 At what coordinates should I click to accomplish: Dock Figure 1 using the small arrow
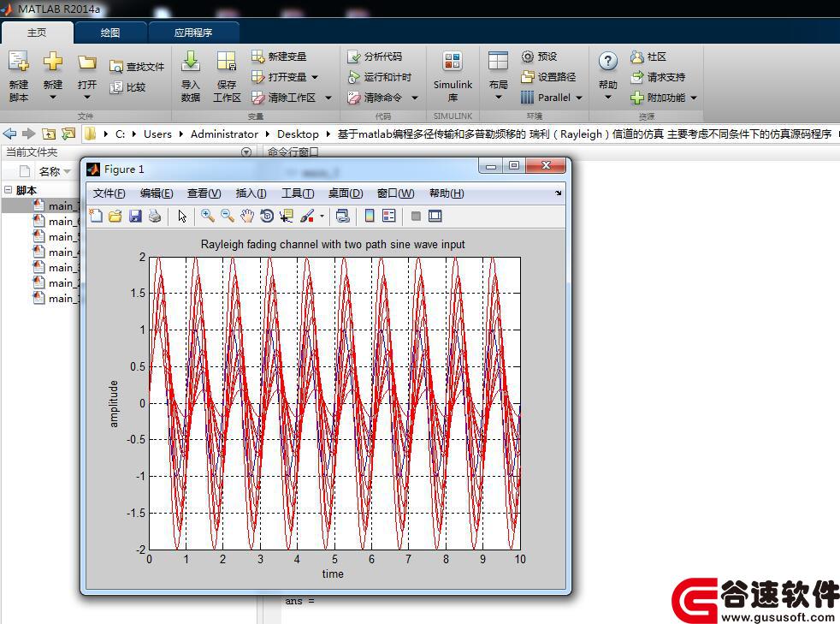559,193
